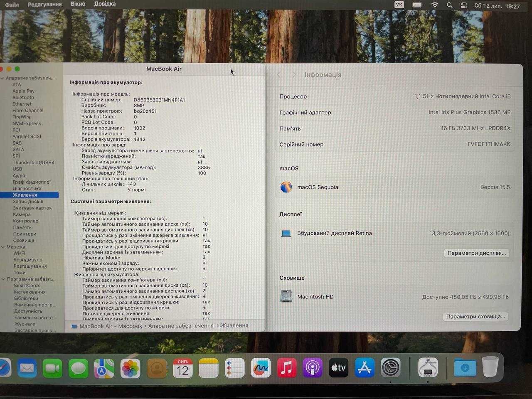Viewport: 532px width, 399px height.
Task: Select Камера in the sidebar
Action: pos(22,214)
